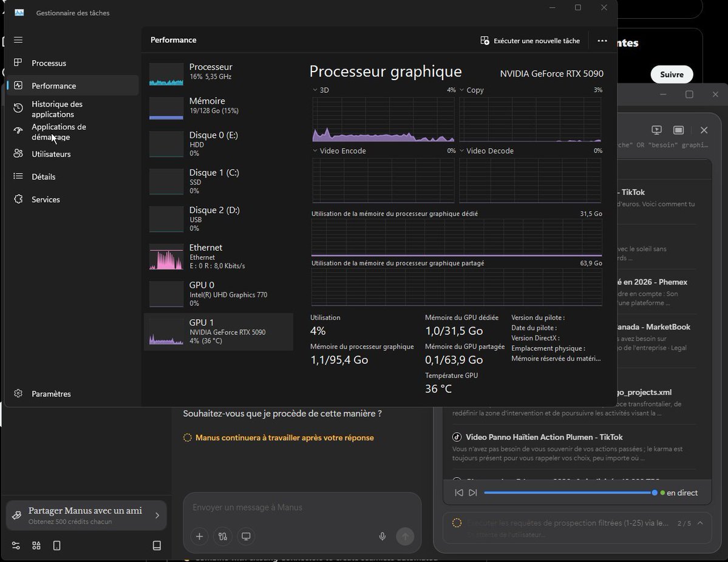Select GPU 1 NVIDIA GeForce RTX 5090

219,332
